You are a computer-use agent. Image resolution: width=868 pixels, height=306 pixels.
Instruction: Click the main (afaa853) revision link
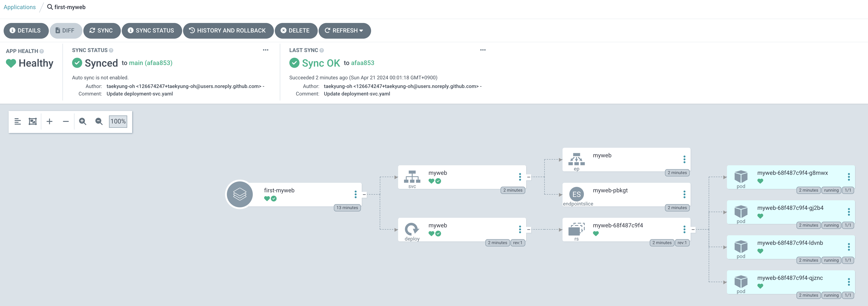pyautogui.click(x=151, y=63)
